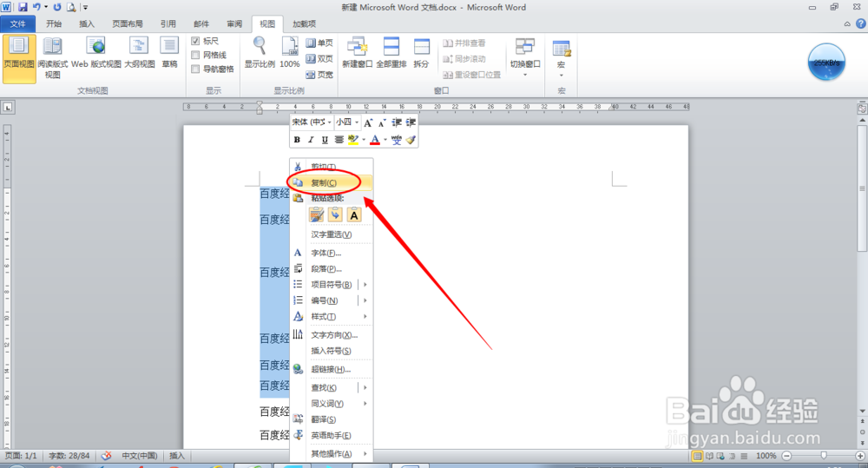Viewport: 868px width, 468px height.
Task: Open the Zoom dialog (显示比例)
Action: click(260, 53)
